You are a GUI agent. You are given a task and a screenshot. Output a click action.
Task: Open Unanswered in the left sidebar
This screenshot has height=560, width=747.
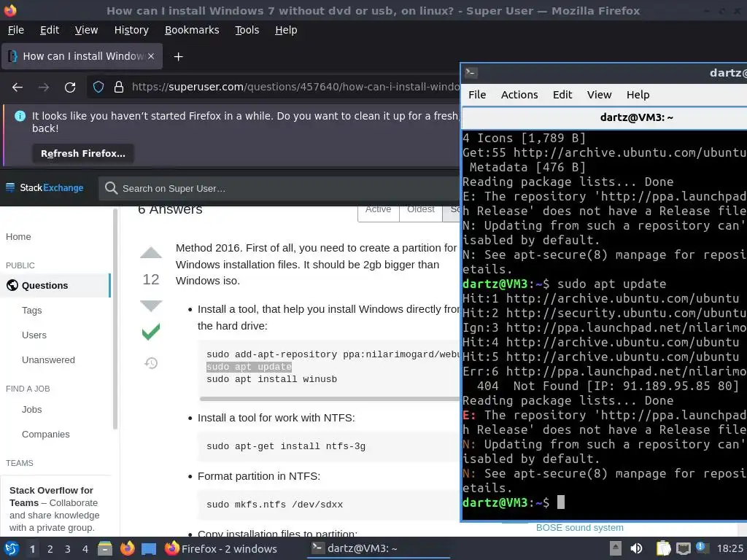pyautogui.click(x=48, y=360)
